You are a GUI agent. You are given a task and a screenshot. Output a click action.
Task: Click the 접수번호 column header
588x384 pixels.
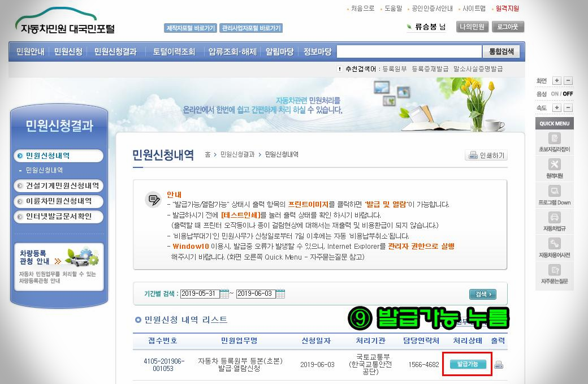[x=162, y=340]
